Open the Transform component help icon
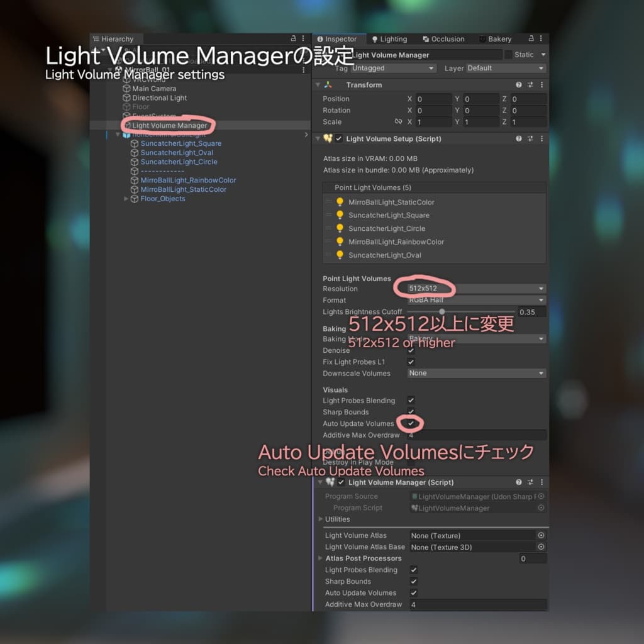644x644 pixels. pyautogui.click(x=519, y=85)
